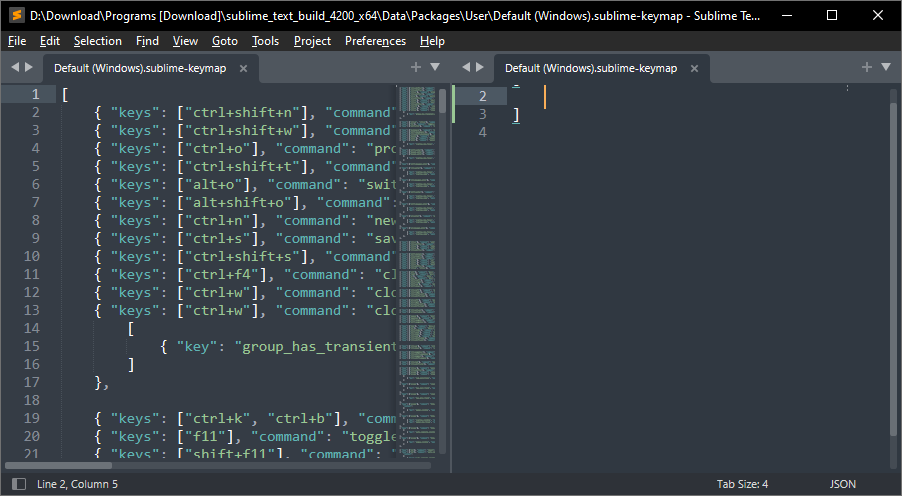Open the tab list dropdown in left pane
Screen dimensions: 902x496
(x=435, y=67)
